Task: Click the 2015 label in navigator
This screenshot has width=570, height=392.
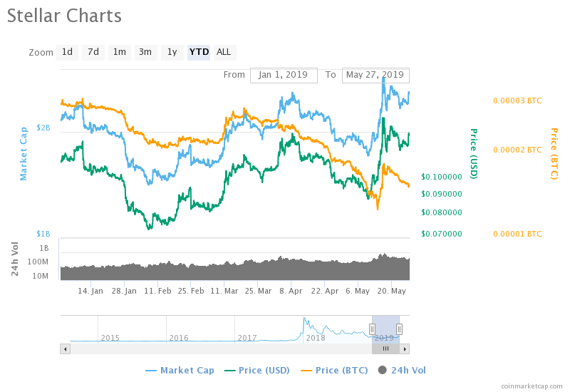Action: [110, 338]
